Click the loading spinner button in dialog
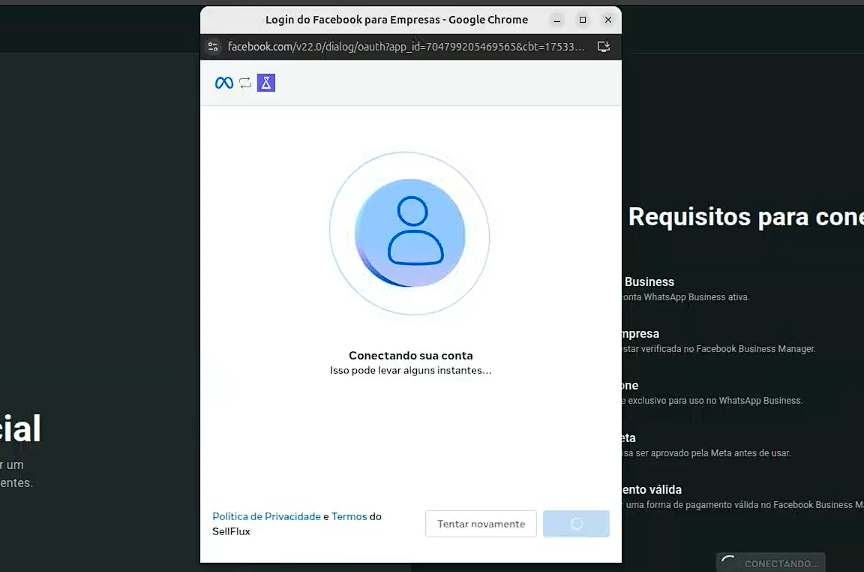The height and width of the screenshot is (572, 864). [576, 524]
